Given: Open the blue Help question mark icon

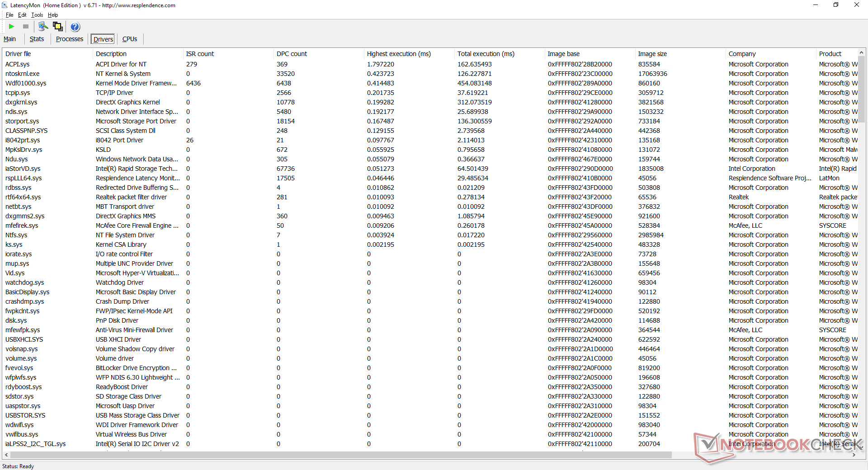Looking at the screenshot, I should point(75,27).
